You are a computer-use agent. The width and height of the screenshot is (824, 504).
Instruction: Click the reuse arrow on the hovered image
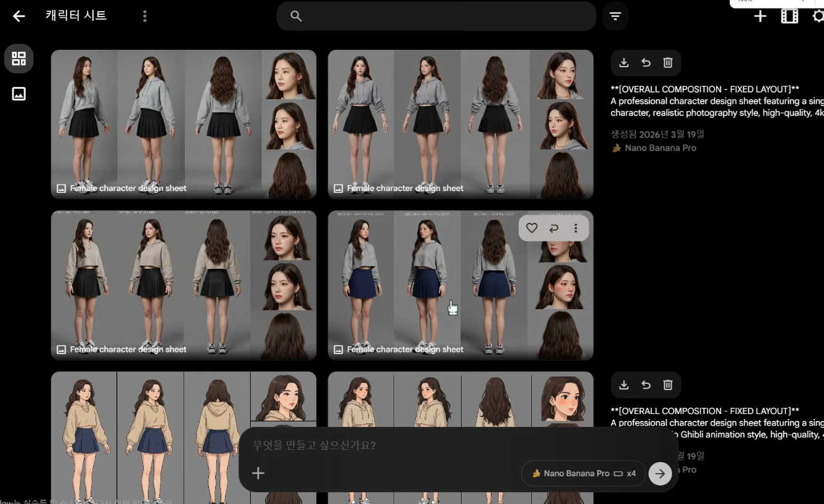click(553, 229)
